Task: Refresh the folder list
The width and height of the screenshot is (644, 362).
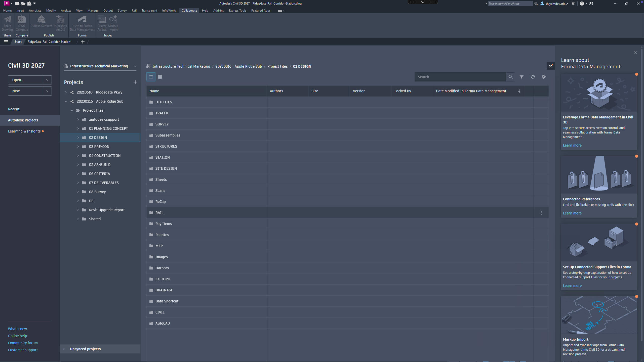Action: pos(533,77)
